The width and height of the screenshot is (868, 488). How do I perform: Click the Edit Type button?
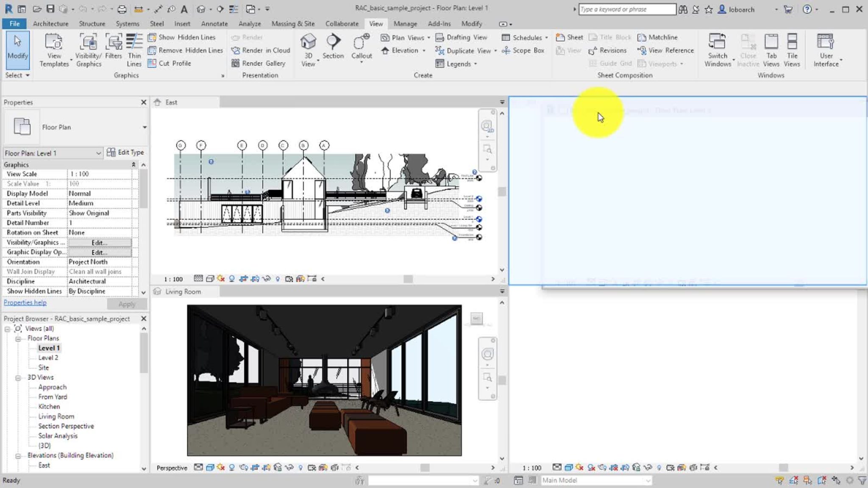tap(126, 152)
